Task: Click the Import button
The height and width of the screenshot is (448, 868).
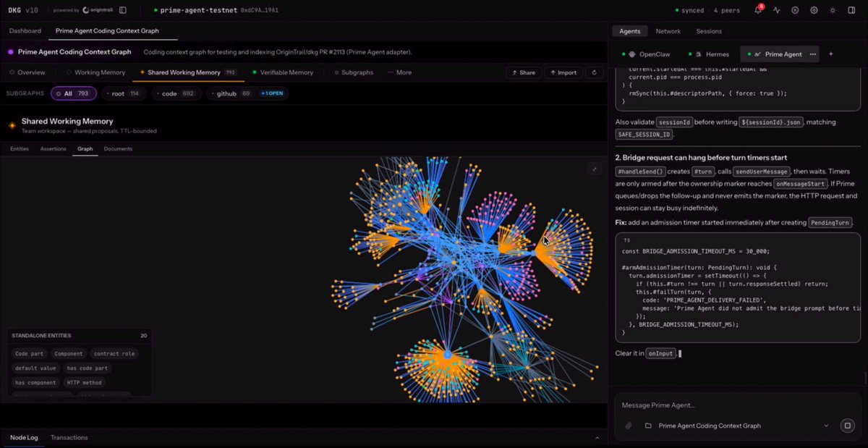Action: tap(563, 72)
